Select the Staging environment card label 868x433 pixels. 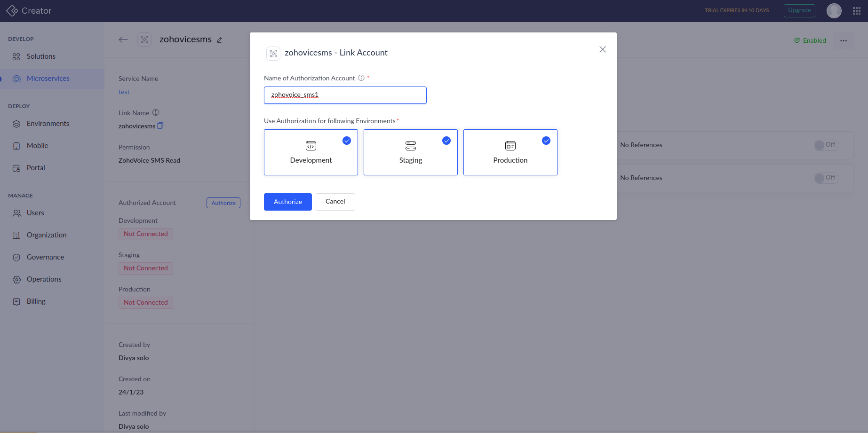click(x=411, y=160)
